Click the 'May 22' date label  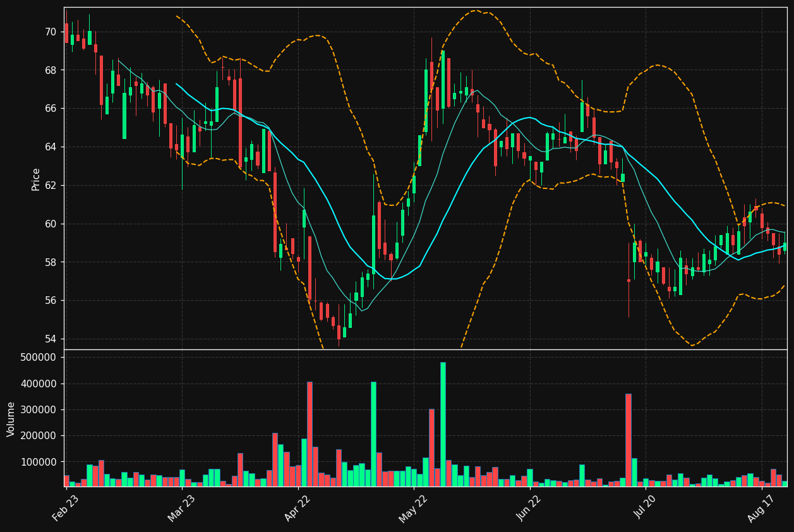tap(414, 508)
